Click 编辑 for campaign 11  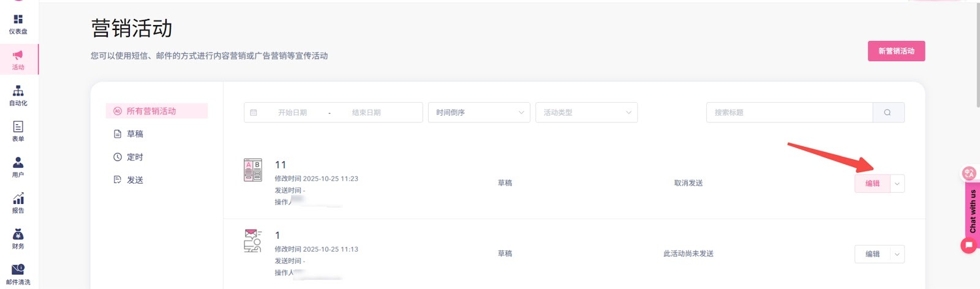click(872, 184)
